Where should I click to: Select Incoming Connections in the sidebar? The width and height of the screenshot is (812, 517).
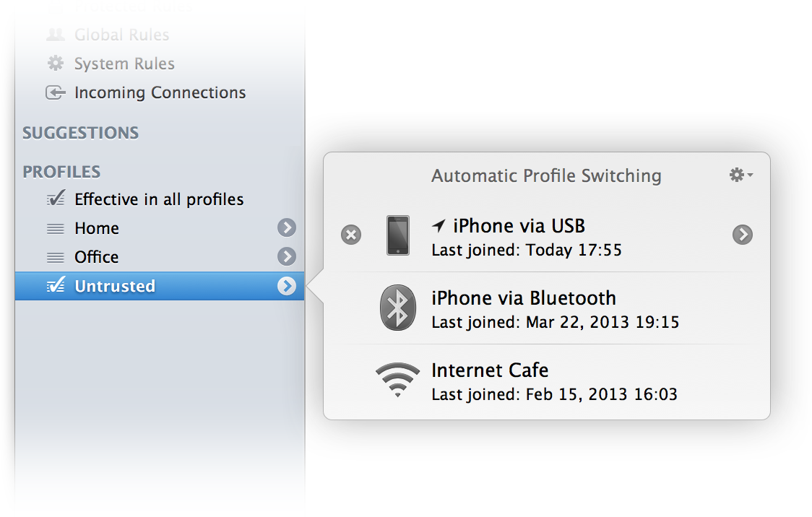[x=160, y=92]
